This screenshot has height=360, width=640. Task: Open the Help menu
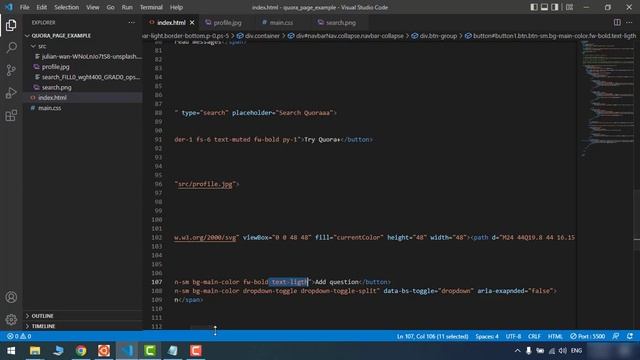(176, 7)
